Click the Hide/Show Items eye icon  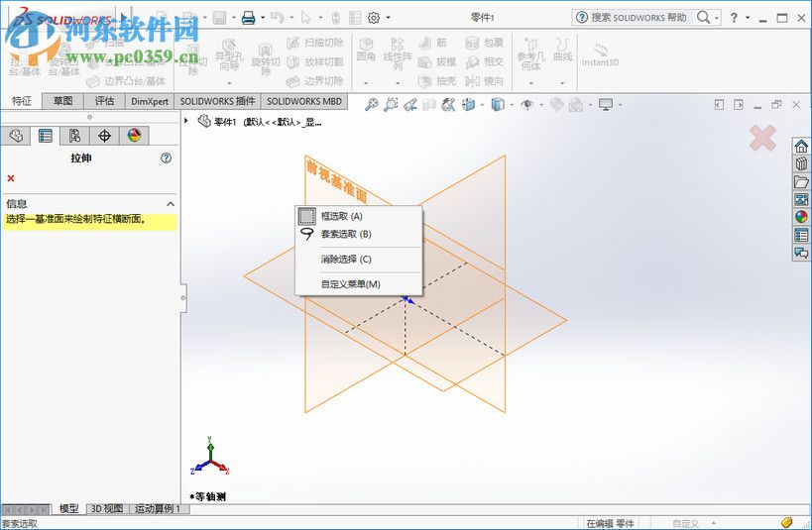(527, 105)
